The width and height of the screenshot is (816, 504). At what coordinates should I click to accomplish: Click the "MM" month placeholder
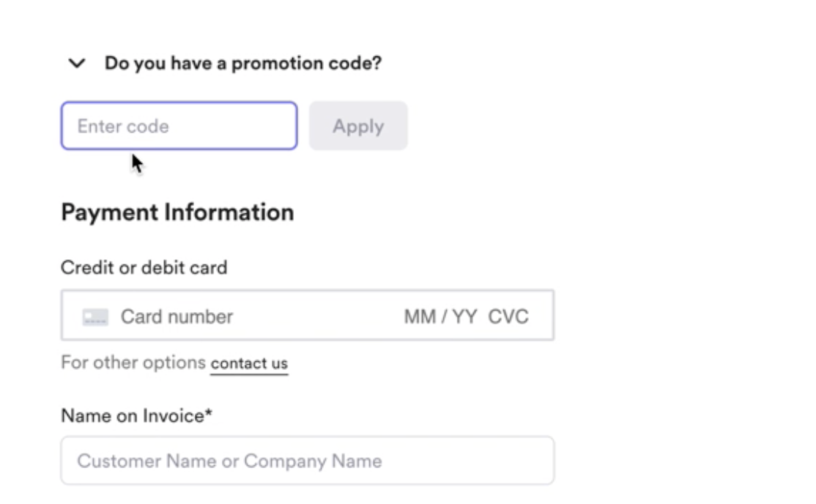419,316
